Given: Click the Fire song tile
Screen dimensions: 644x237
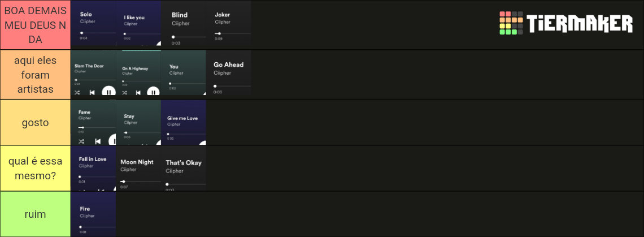Looking at the screenshot, I should [93, 214].
